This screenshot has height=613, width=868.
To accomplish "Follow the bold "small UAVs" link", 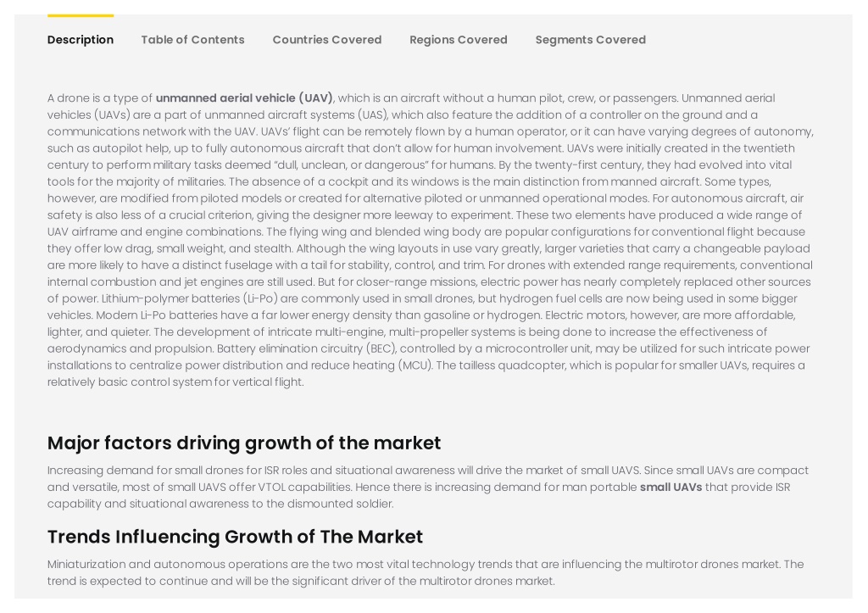I will point(671,488).
